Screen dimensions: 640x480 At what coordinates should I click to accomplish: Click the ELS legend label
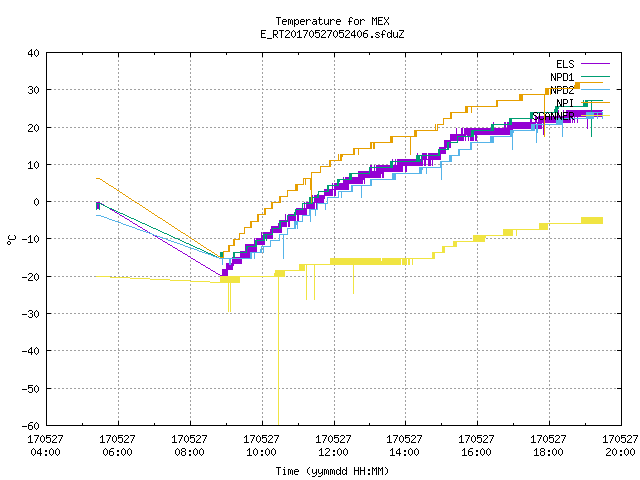(565, 64)
